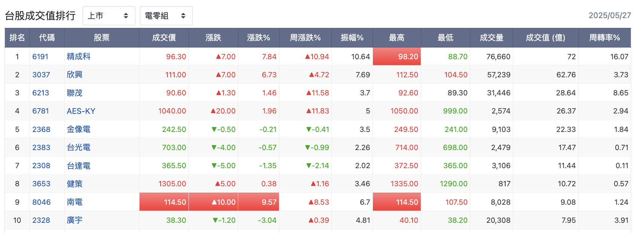This screenshot has height=233, width=644.
Task: Open stock code 6191 link
Action: [x=40, y=57]
